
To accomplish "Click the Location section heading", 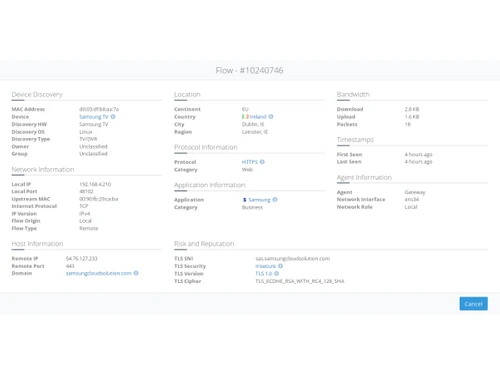I will pyautogui.click(x=187, y=94).
